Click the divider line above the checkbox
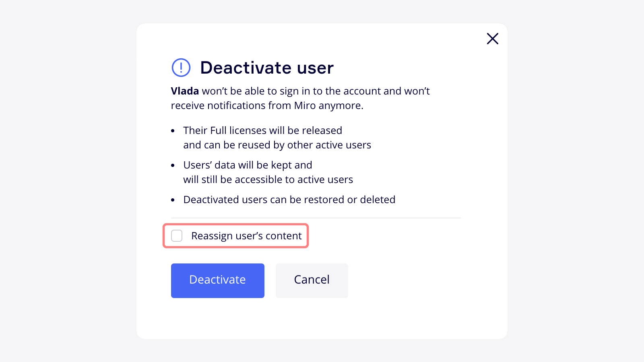 click(x=316, y=218)
